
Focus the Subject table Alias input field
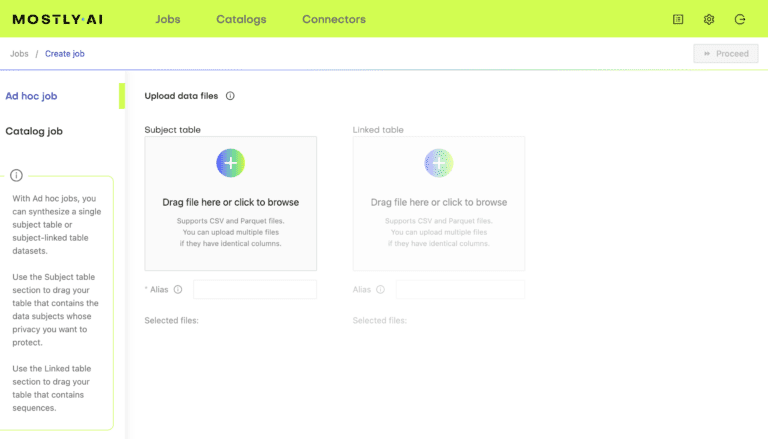point(255,290)
